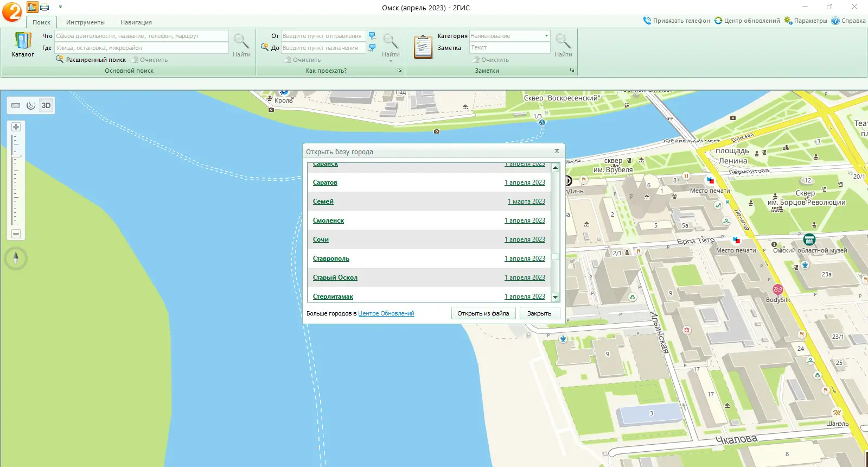Click the camera icon near Юбилейный мост
Viewport: 868px width, 467px height.
(x=733, y=117)
